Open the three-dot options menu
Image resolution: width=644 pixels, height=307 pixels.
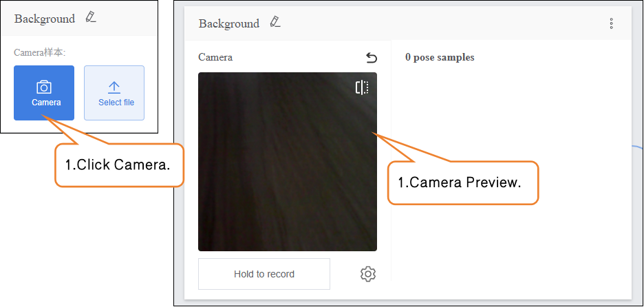point(611,23)
